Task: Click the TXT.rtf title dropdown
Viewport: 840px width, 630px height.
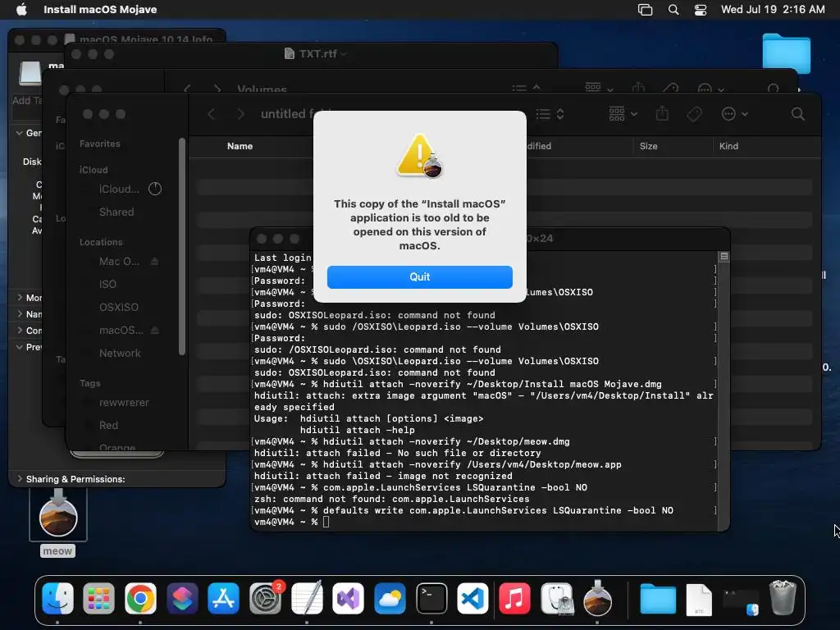Action: pyautogui.click(x=344, y=53)
